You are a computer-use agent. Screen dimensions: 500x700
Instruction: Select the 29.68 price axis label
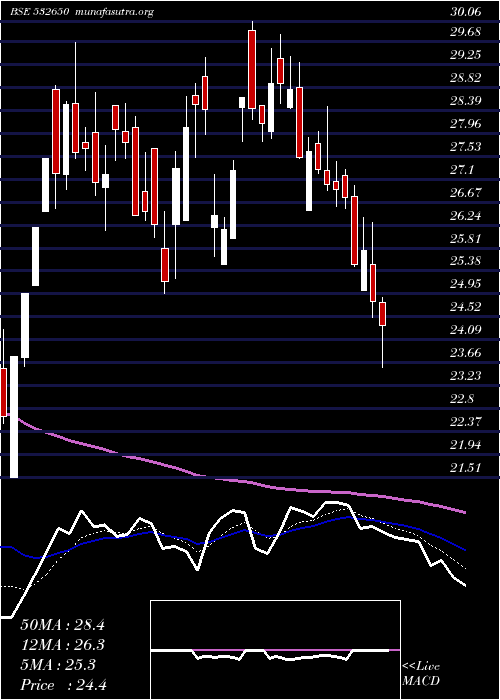[x=465, y=32]
